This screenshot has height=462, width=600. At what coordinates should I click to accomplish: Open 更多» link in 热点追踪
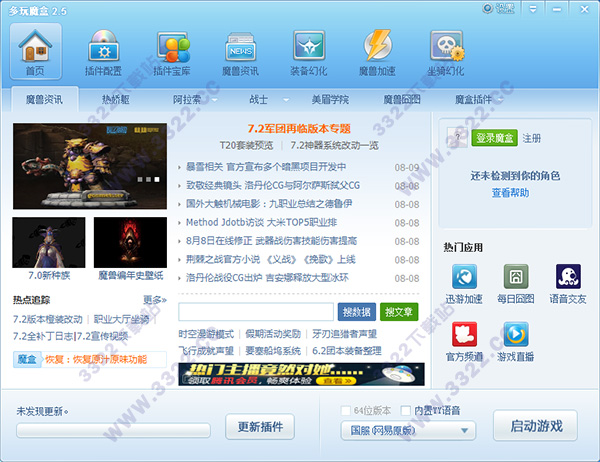(x=155, y=300)
